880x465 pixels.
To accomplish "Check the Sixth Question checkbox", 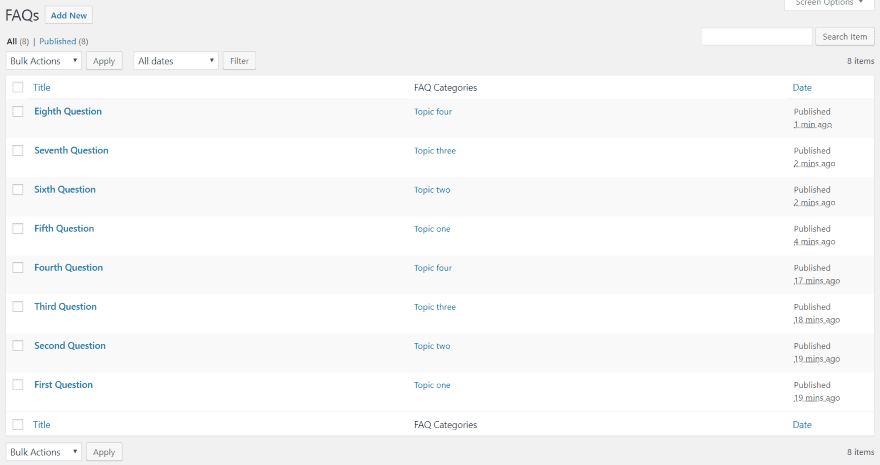I will [x=18, y=190].
